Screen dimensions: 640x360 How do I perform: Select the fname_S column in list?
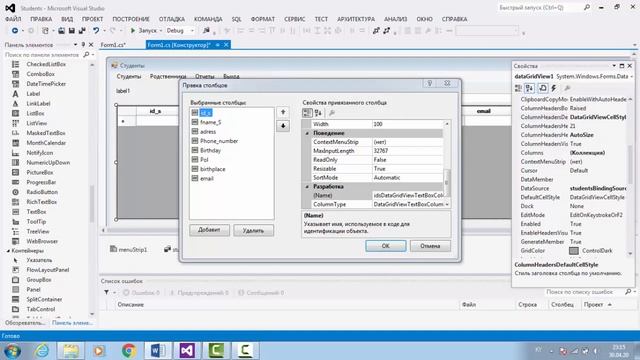tap(211, 122)
